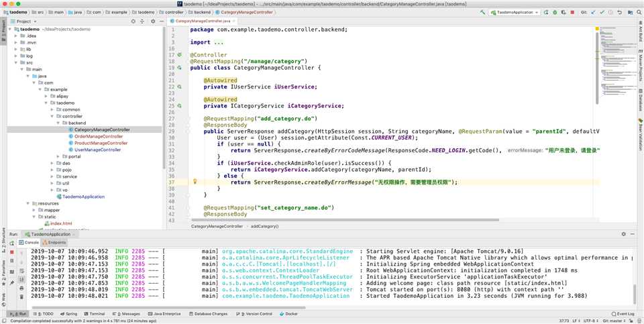Expand the lib folder in the tree
644x324 pixels.
pos(16,49)
